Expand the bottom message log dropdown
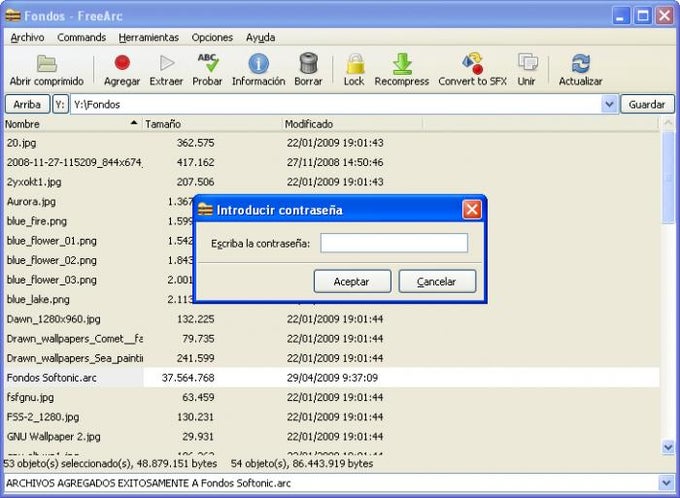The height and width of the screenshot is (498, 680). click(x=667, y=483)
